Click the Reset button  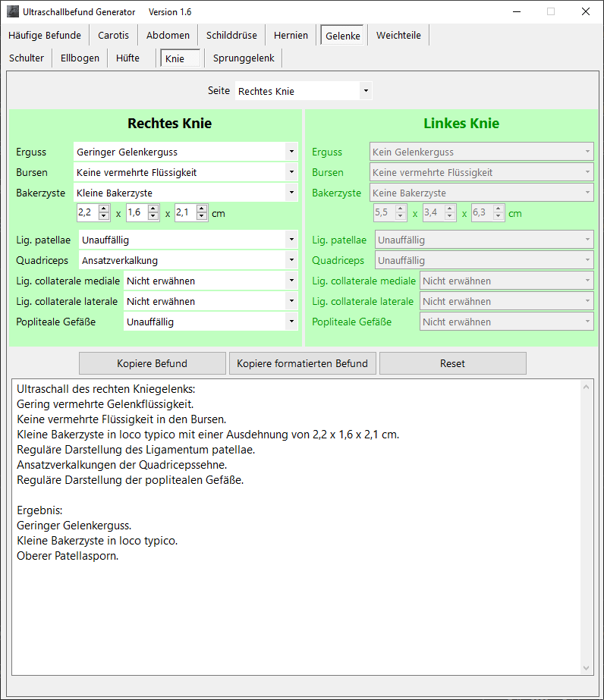coord(452,363)
